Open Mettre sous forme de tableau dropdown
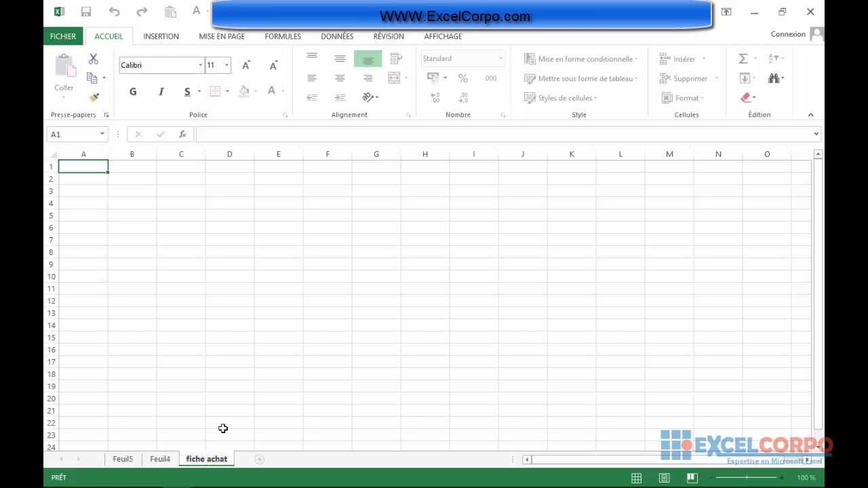The image size is (868, 488). (581, 79)
